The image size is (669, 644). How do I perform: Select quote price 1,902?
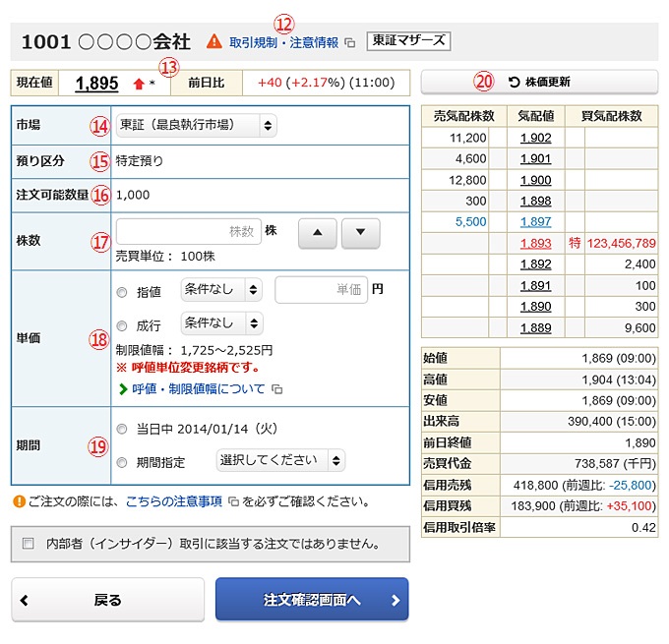tap(536, 138)
